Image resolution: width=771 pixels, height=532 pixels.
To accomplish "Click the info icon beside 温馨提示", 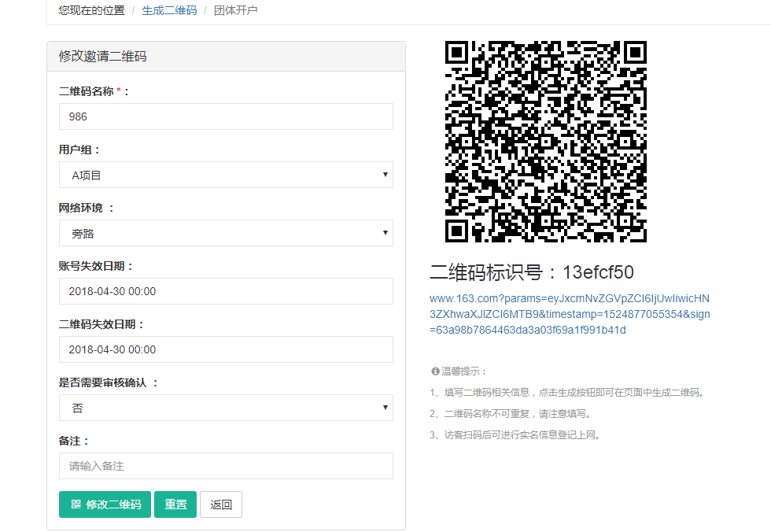I will (x=435, y=371).
